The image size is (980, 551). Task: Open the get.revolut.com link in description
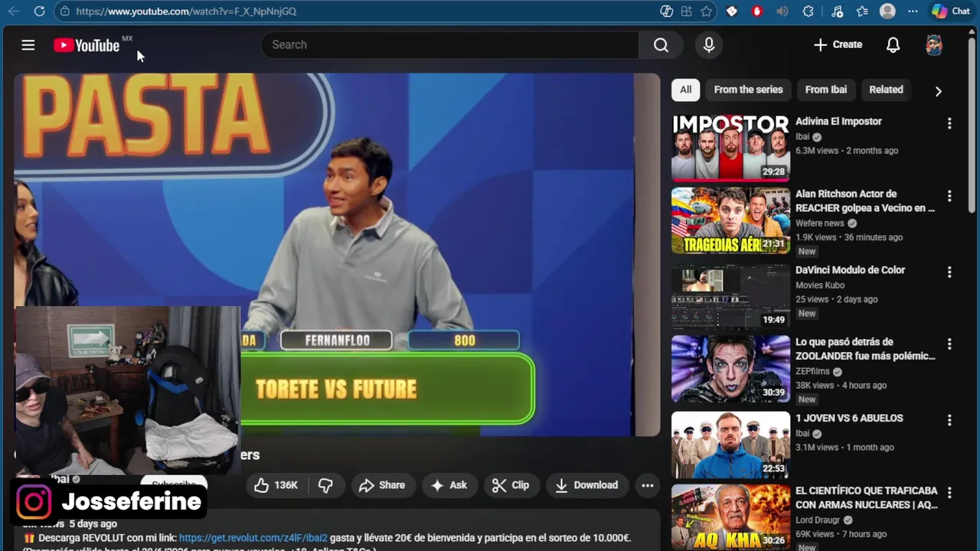pyautogui.click(x=253, y=538)
